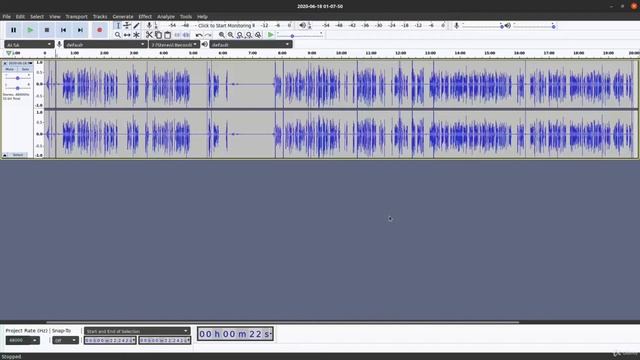Toggle Mute on the audio track
The height and width of the screenshot is (360, 640).
pos(10,69)
